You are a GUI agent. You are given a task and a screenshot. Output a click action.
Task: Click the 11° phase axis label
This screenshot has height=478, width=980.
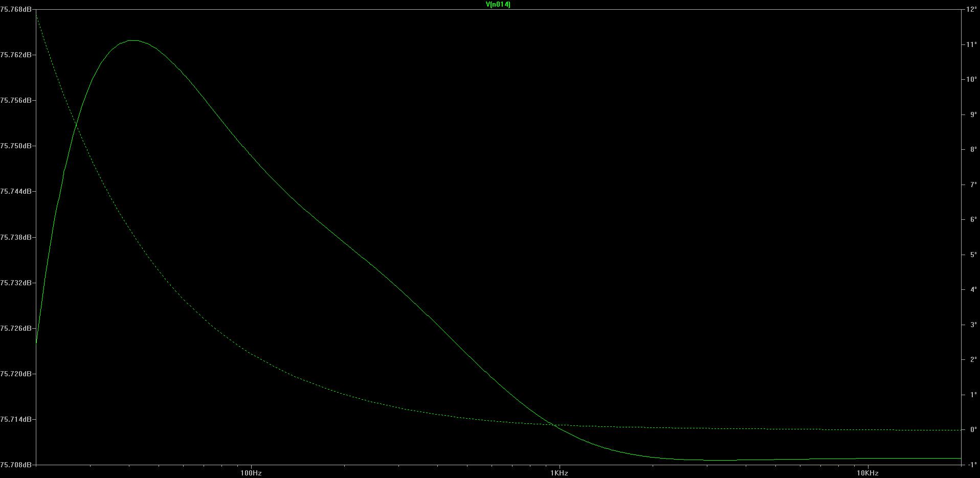pos(971,44)
